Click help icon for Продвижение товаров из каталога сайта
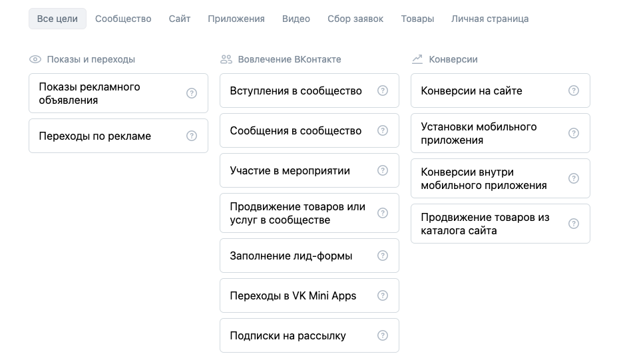 point(574,224)
